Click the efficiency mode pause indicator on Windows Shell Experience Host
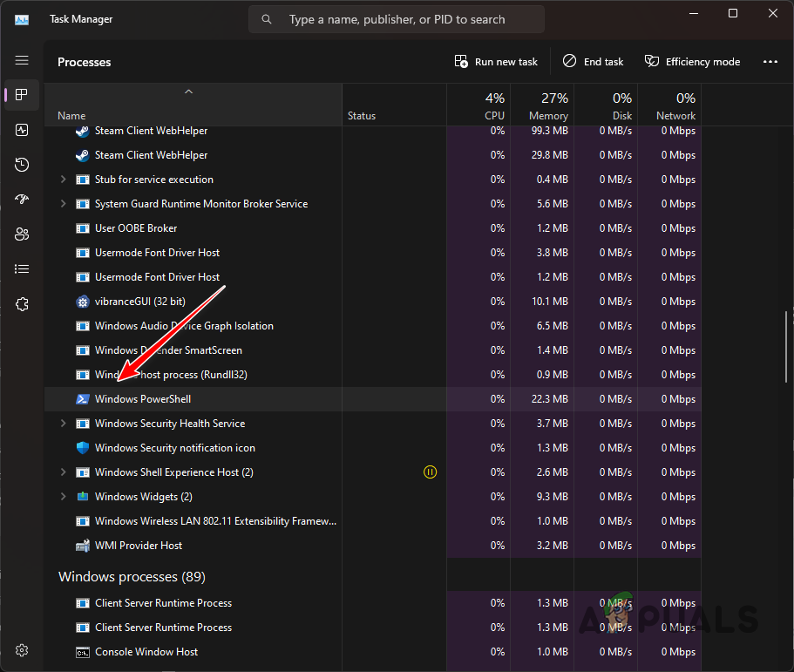Screen dimensions: 794x672 430,472
